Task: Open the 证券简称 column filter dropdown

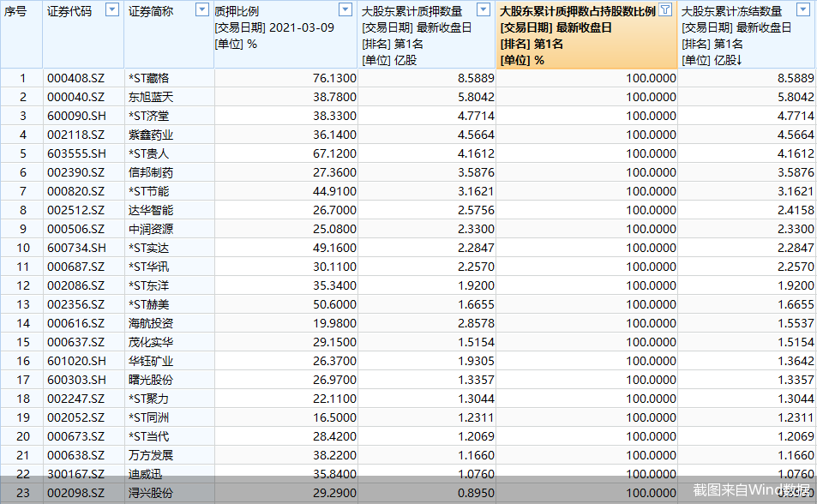Action: 202,9
